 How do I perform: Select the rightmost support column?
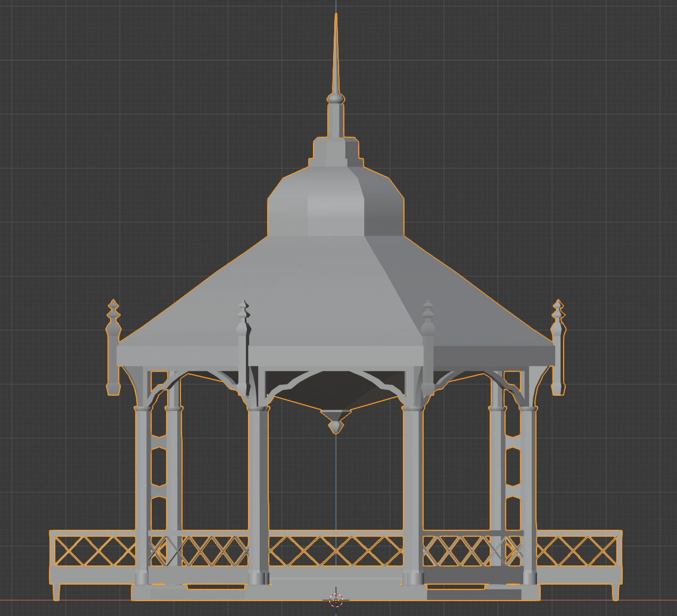point(530,479)
